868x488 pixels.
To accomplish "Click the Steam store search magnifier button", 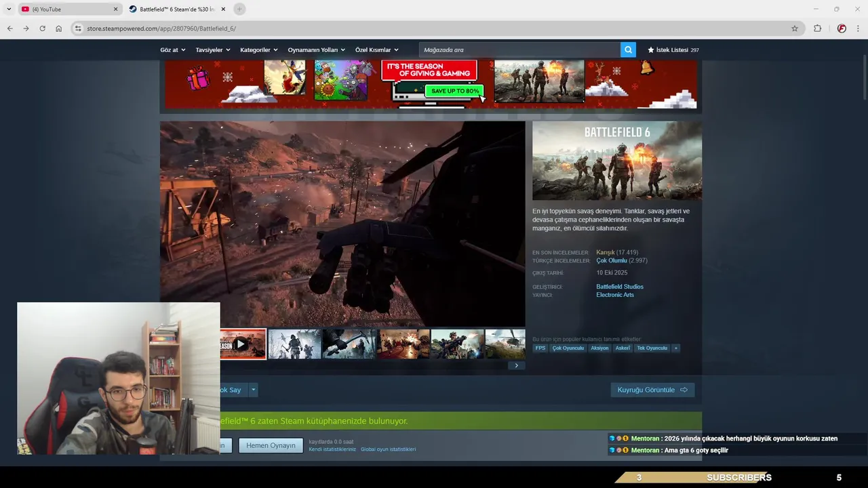I will [x=628, y=49].
